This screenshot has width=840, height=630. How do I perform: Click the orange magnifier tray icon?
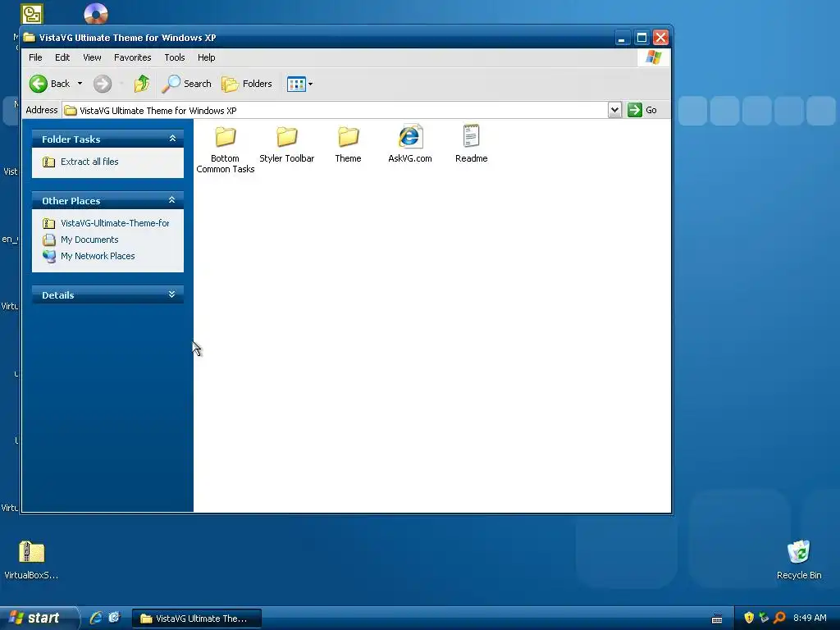coord(779,618)
